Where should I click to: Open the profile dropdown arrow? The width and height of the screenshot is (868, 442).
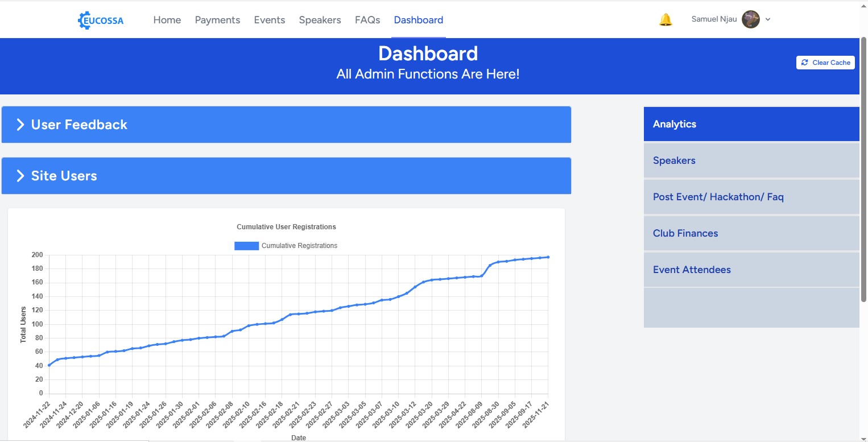click(x=768, y=19)
